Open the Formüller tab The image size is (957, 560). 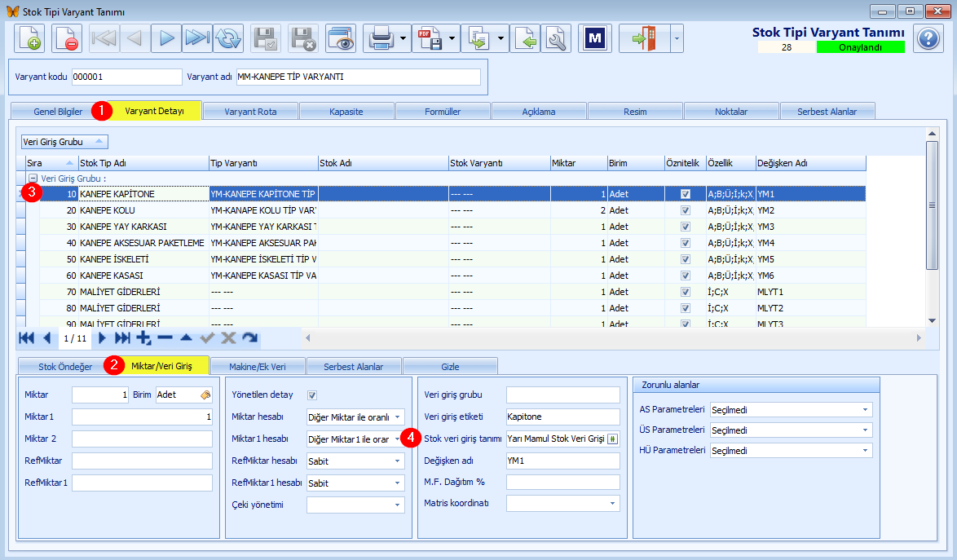[443, 112]
